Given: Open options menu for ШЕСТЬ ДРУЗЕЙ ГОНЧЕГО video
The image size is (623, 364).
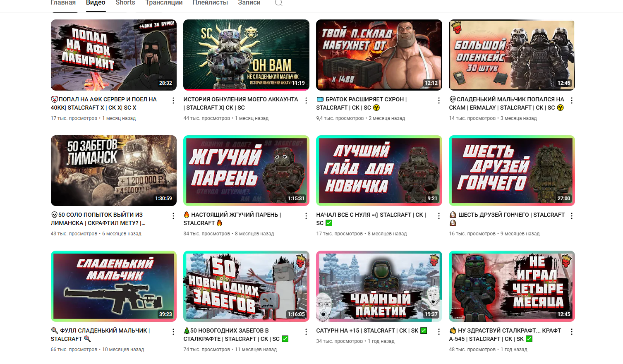Looking at the screenshot, I should (572, 216).
